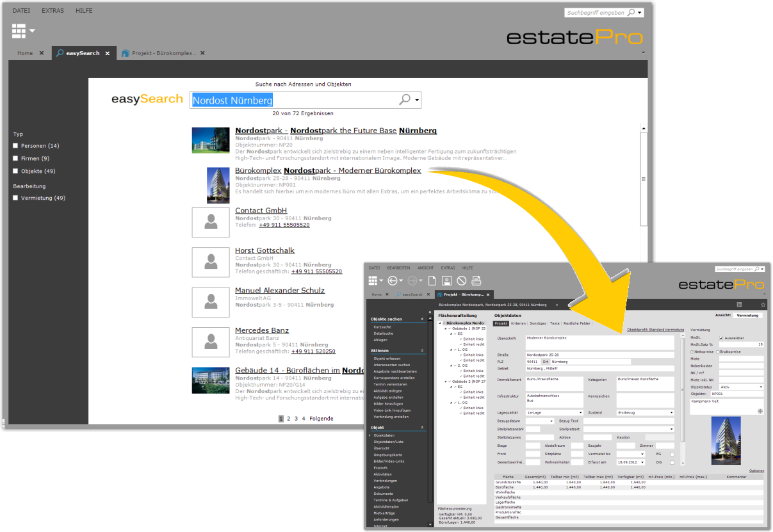The image size is (773, 532).
Task: Click the Cancel (forbidden sign) toolbar icon
Action: pos(462,280)
